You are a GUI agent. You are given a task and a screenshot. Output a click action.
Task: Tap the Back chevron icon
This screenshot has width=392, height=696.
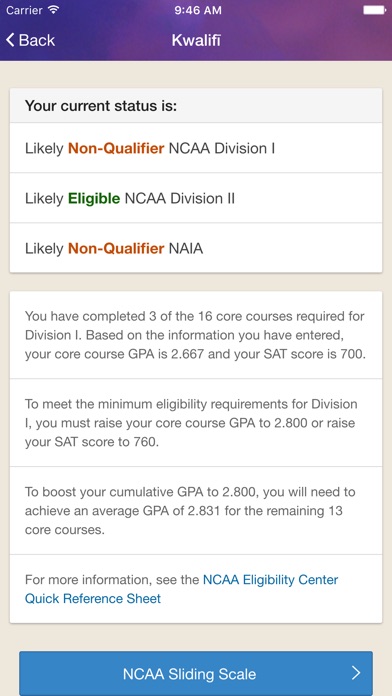pyautogui.click(x=10, y=40)
